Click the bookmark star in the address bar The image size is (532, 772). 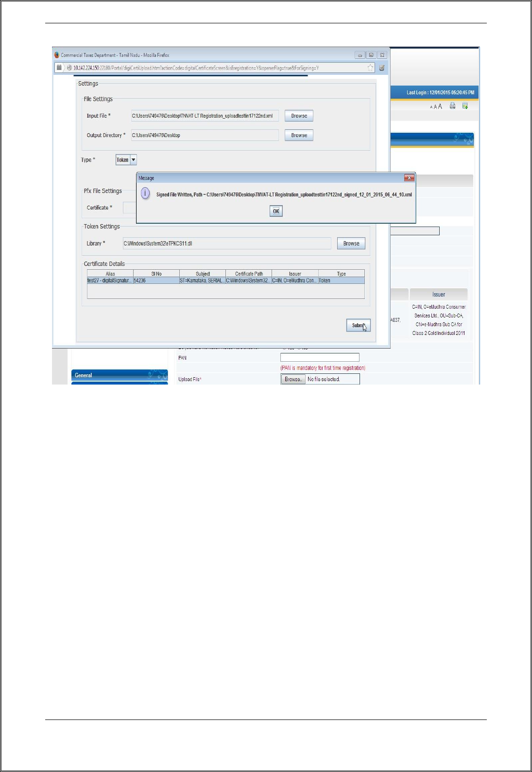(371, 68)
